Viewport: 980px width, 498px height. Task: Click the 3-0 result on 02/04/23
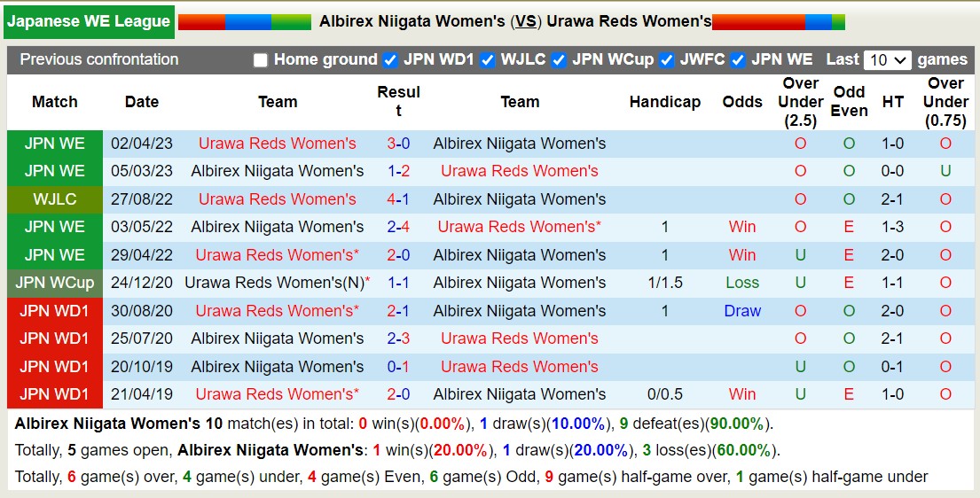tap(398, 144)
